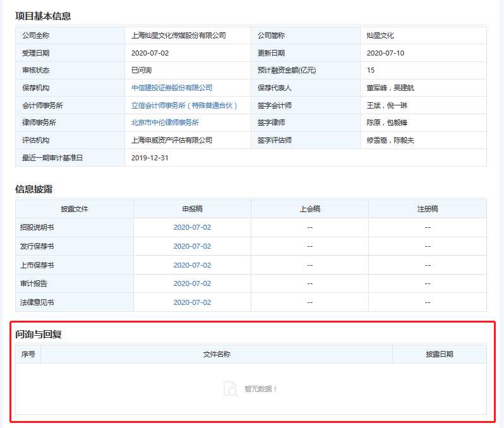This screenshot has height=428, width=504.
Task: Click the 项目基本信息 section heading
Action: click(x=43, y=16)
